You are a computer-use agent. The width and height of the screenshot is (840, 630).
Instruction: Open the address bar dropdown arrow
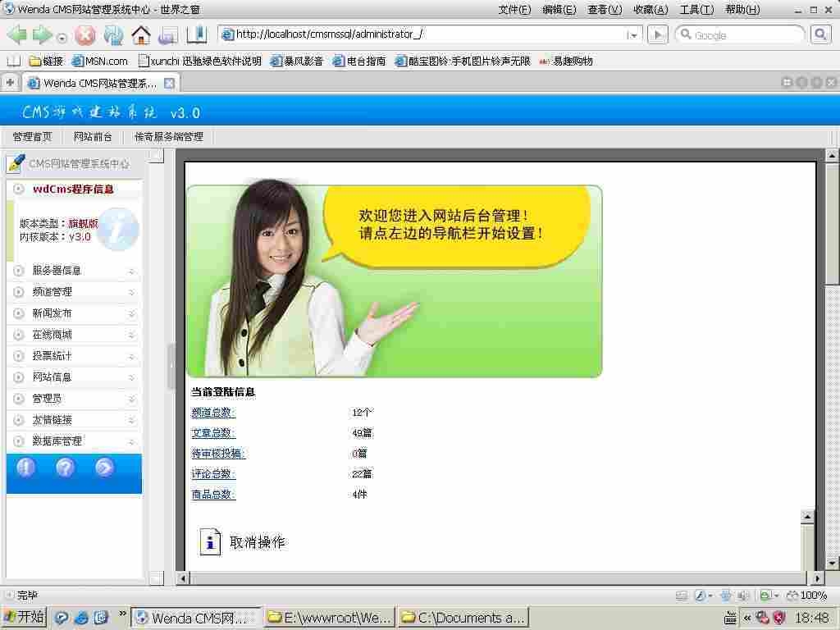coord(632,35)
